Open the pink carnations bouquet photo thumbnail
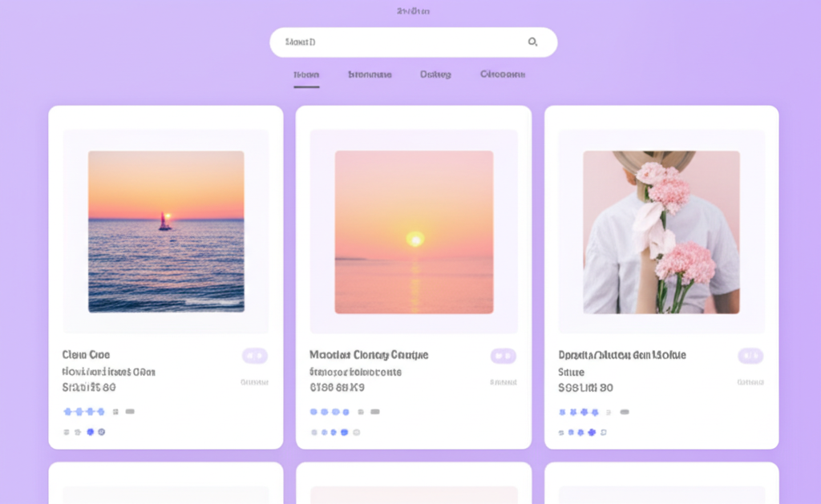821x504 pixels. click(x=661, y=232)
